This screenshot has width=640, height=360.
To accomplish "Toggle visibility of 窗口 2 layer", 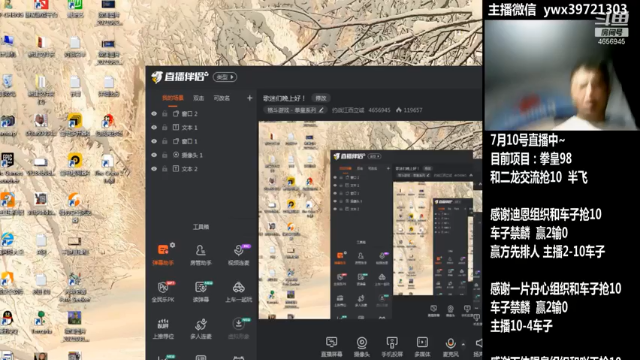I will click(x=154, y=113).
